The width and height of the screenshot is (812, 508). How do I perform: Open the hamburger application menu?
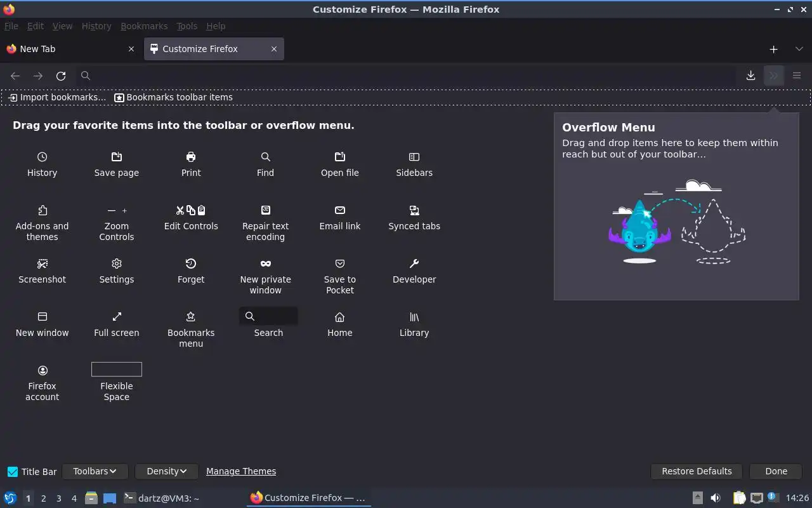[797, 76]
